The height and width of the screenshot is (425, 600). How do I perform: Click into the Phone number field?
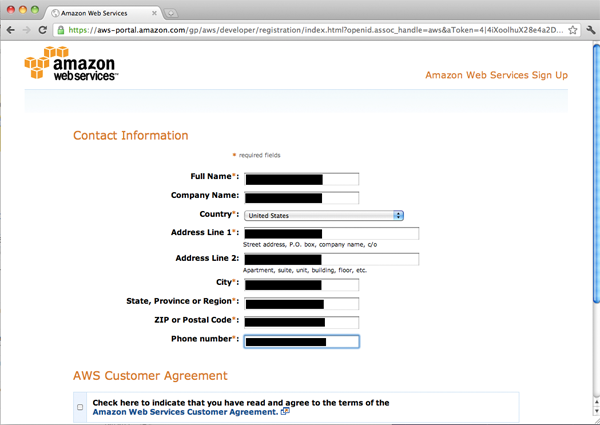point(302,341)
